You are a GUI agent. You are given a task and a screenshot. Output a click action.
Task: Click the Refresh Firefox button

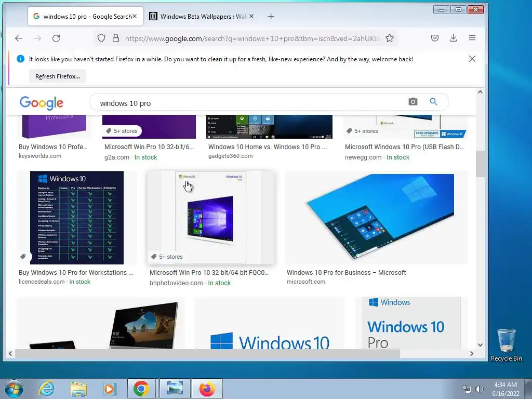[x=58, y=76]
